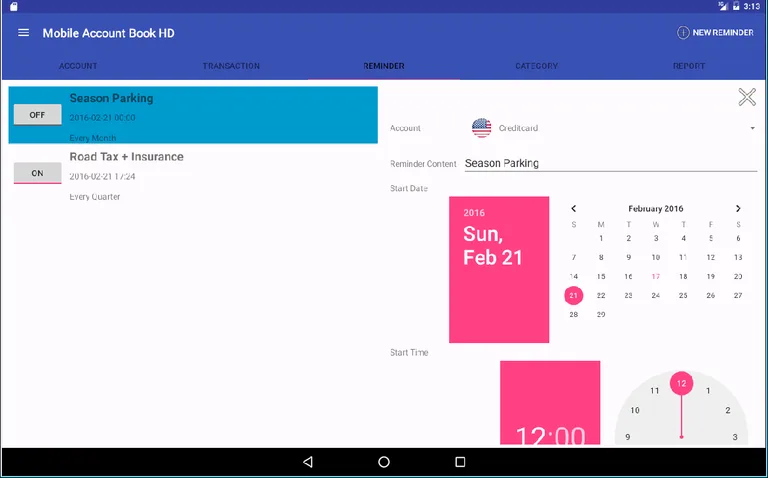The height and width of the screenshot is (478, 768).
Task: Close the reminder editor with X
Action: (x=747, y=97)
